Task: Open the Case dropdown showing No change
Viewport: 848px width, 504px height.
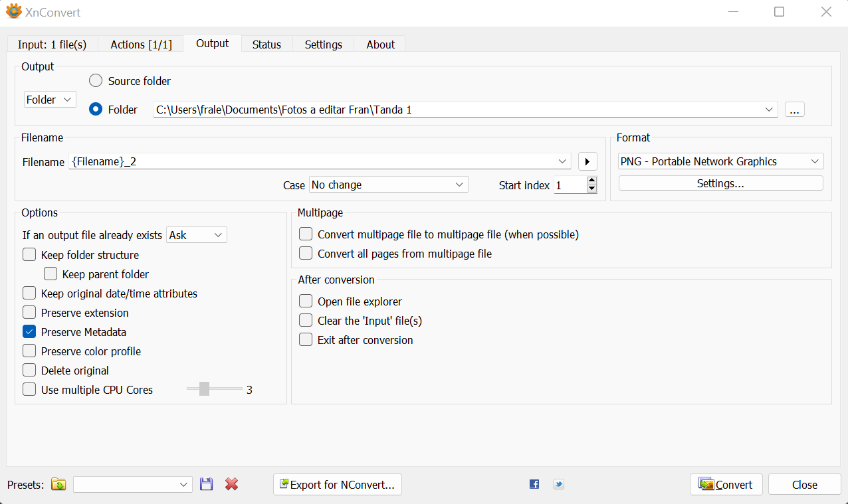Action: coord(388,185)
